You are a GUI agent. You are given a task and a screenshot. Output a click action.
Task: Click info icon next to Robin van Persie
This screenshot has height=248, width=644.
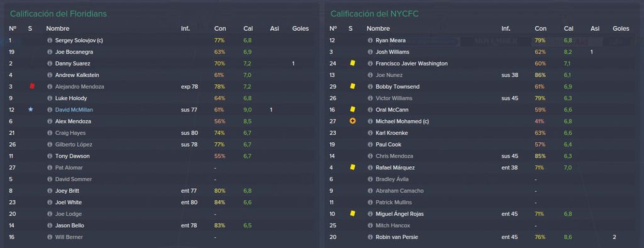pos(370,237)
